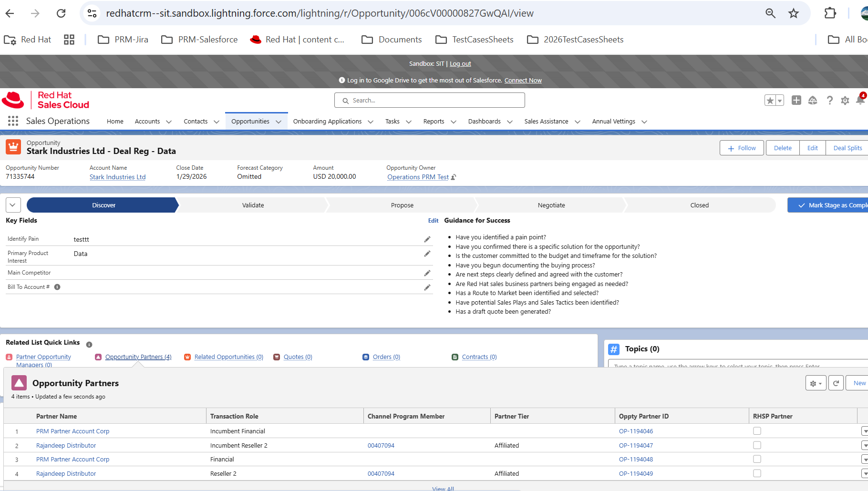Click the Bill To Account info icon

pos(57,287)
